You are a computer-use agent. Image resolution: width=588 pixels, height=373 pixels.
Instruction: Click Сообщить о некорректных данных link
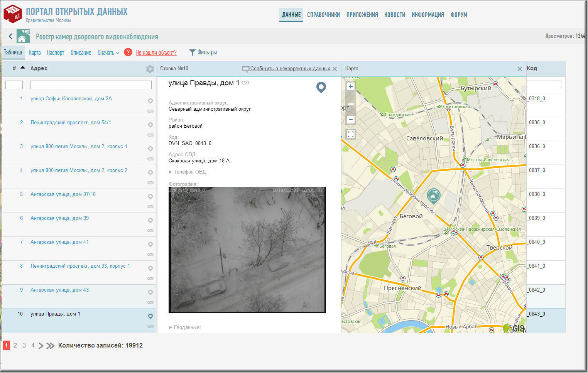pos(290,69)
